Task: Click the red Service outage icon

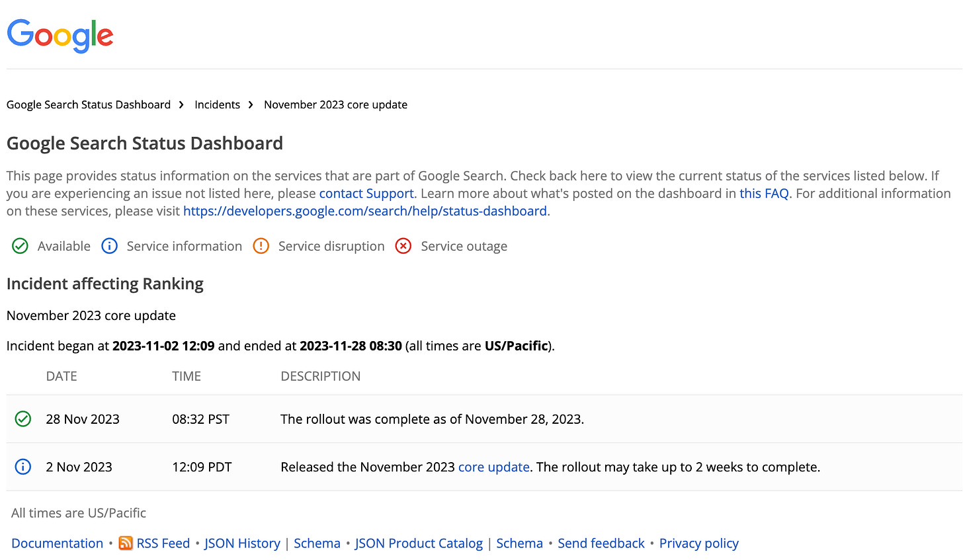Action: pos(403,245)
